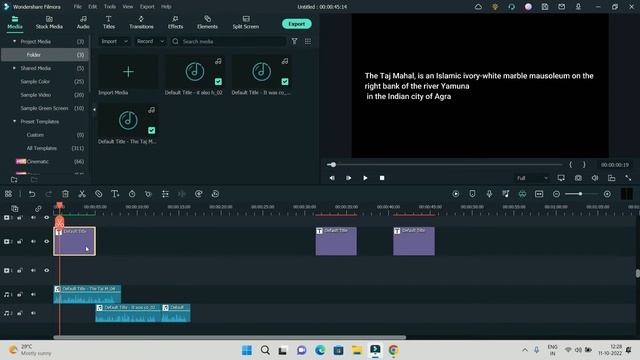Select the Sample Green Screen item
Viewport: 640px width, 360px height.
(44, 108)
